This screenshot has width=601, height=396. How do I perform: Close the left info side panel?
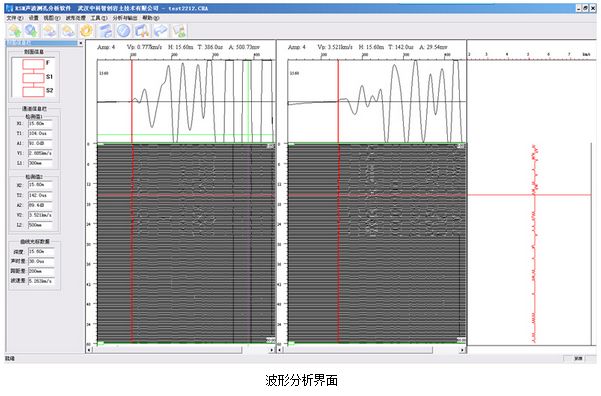[80, 43]
